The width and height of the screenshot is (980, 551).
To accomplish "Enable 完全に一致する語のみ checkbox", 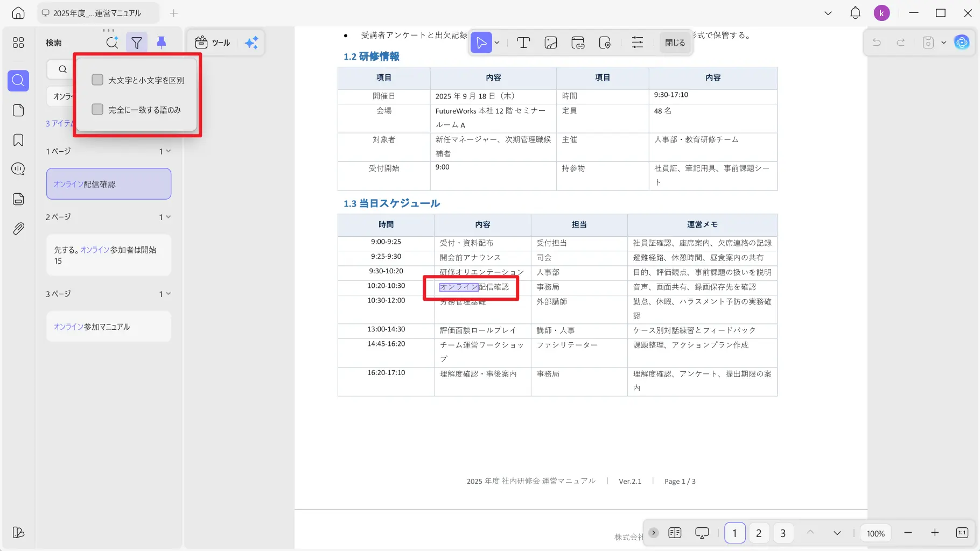I will (x=97, y=109).
